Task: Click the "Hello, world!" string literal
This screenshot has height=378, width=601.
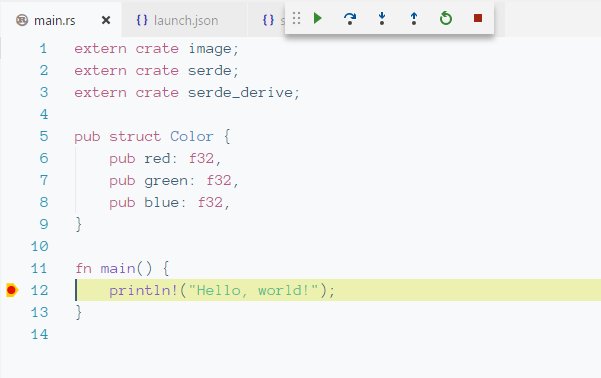Action: [x=254, y=290]
